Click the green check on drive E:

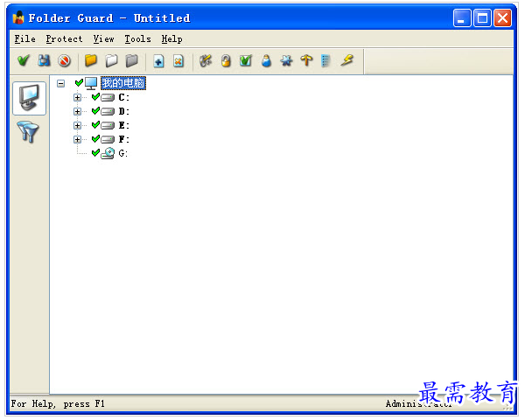(95, 125)
